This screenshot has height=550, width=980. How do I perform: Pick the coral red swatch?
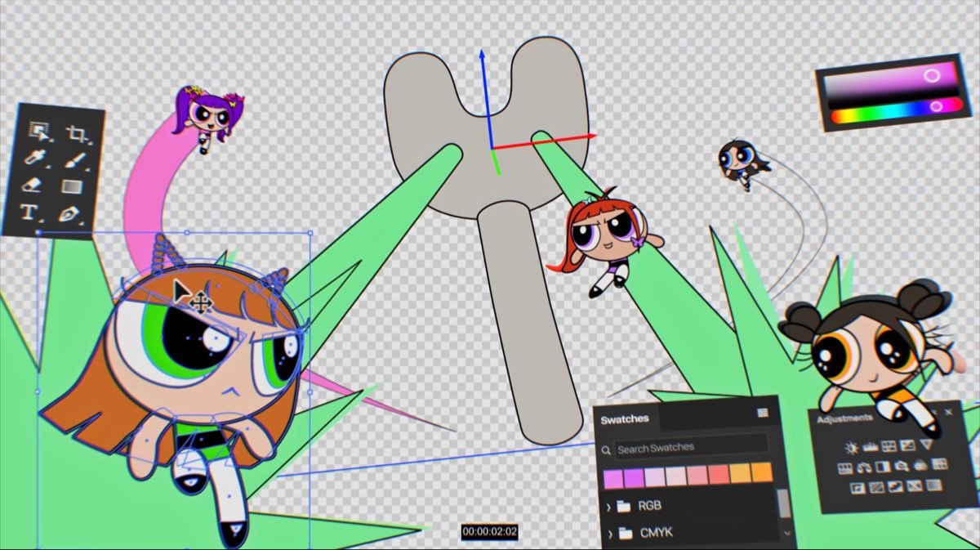click(x=719, y=474)
